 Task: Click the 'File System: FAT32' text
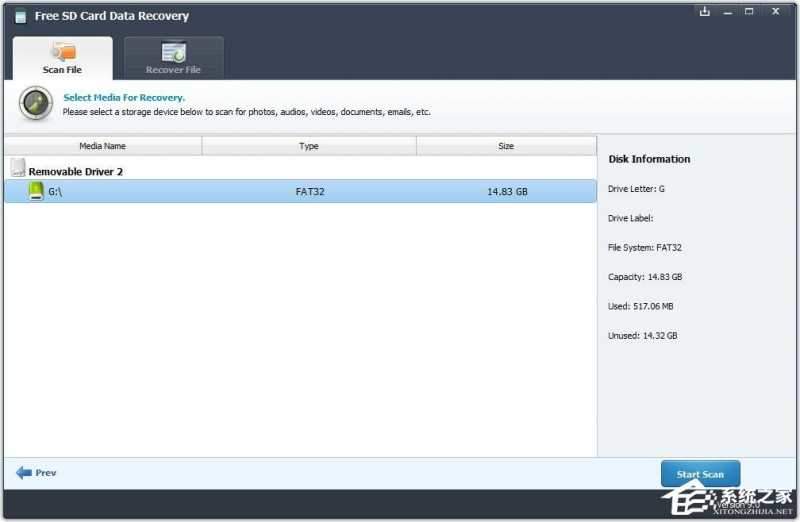click(x=645, y=247)
